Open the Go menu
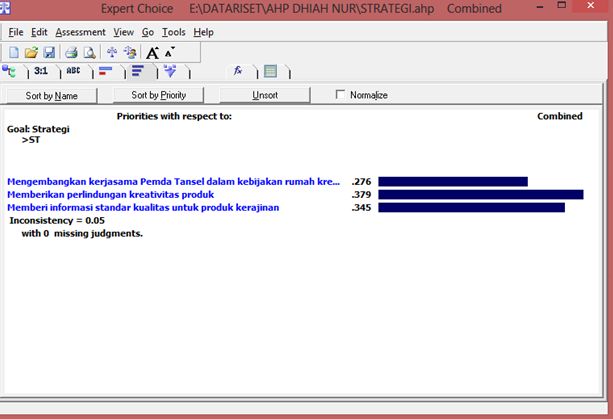This screenshot has height=419, width=613. tap(148, 32)
